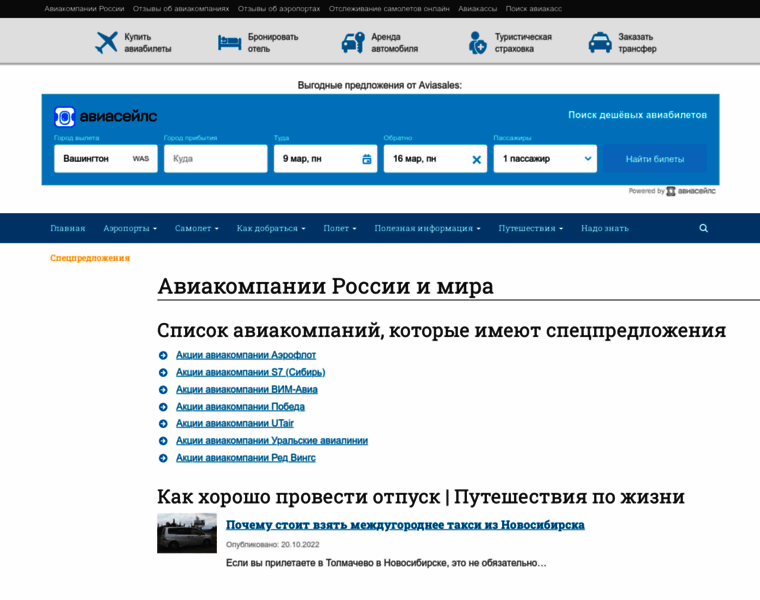The width and height of the screenshot is (760, 600).
Task: Expand the Полезная информация menu
Action: click(427, 228)
